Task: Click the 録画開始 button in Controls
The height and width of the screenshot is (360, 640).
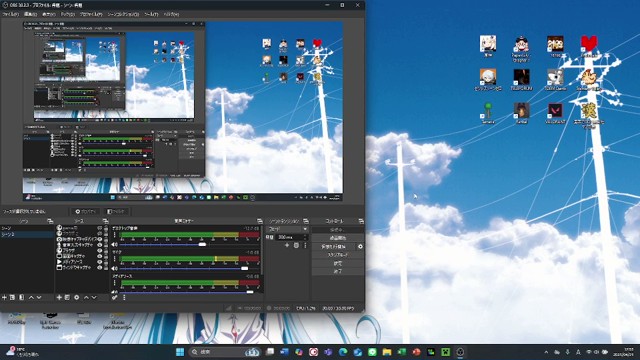Action: (x=338, y=238)
